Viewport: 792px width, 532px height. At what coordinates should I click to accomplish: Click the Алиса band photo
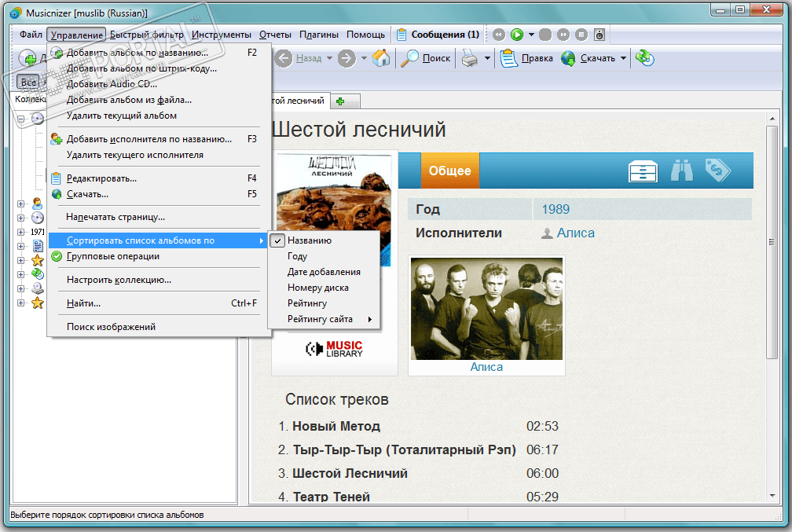coord(486,309)
